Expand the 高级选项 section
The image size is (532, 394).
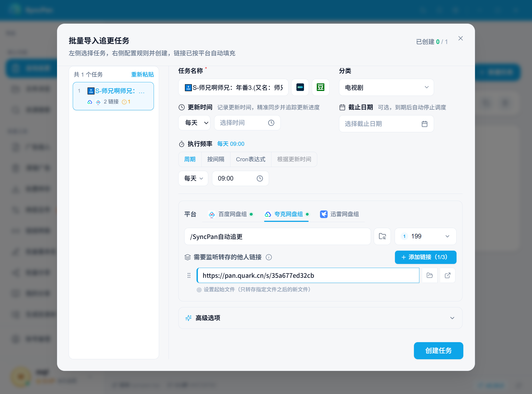pos(320,318)
